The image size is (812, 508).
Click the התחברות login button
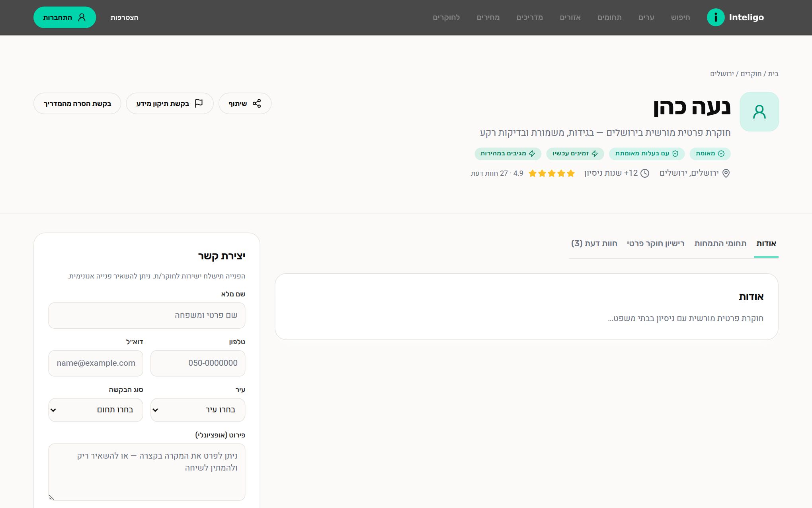pos(64,18)
